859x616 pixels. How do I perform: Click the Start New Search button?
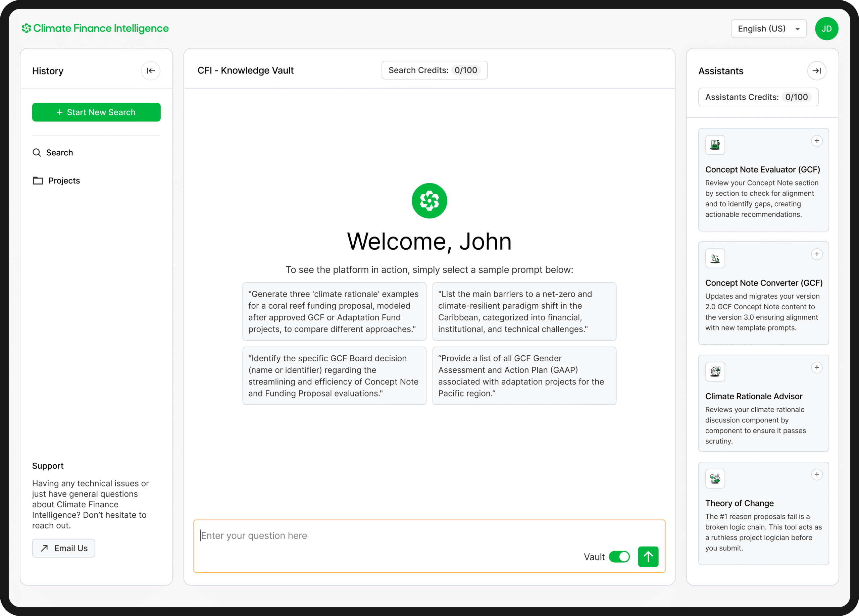[x=96, y=112]
